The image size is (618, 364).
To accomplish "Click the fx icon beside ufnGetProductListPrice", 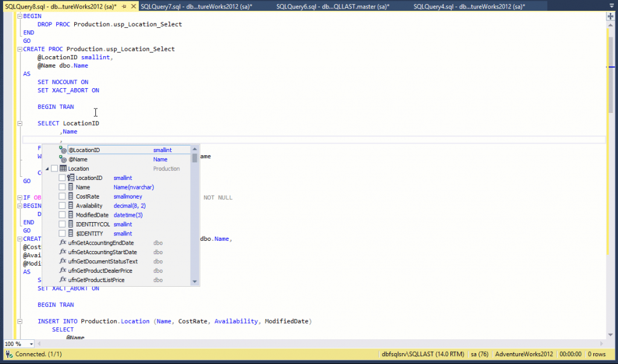I will coord(63,280).
